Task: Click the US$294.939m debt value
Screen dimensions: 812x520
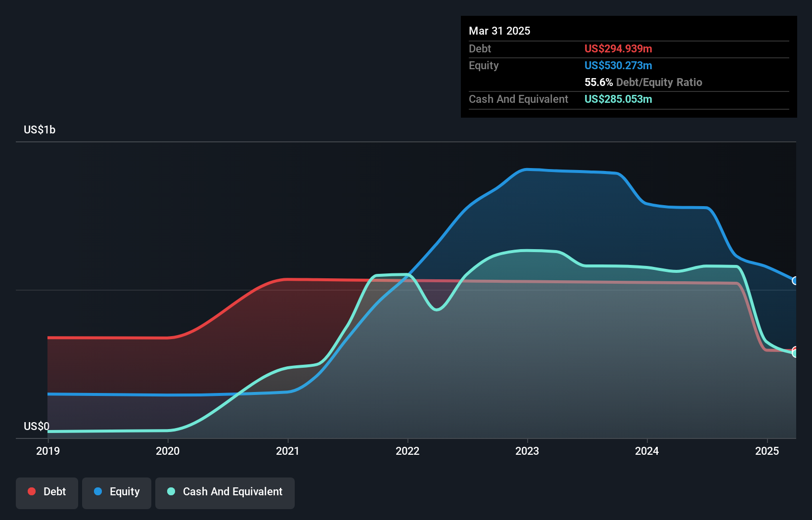Action: pos(618,48)
